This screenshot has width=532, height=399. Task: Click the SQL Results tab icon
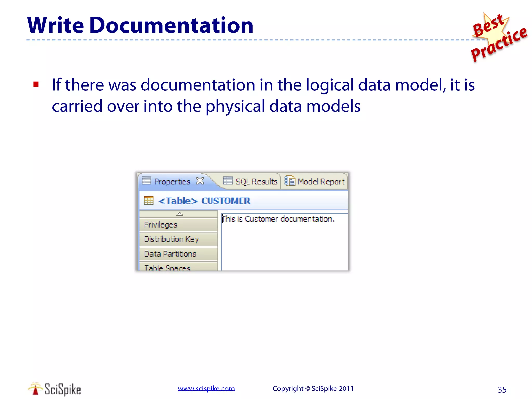tap(228, 181)
